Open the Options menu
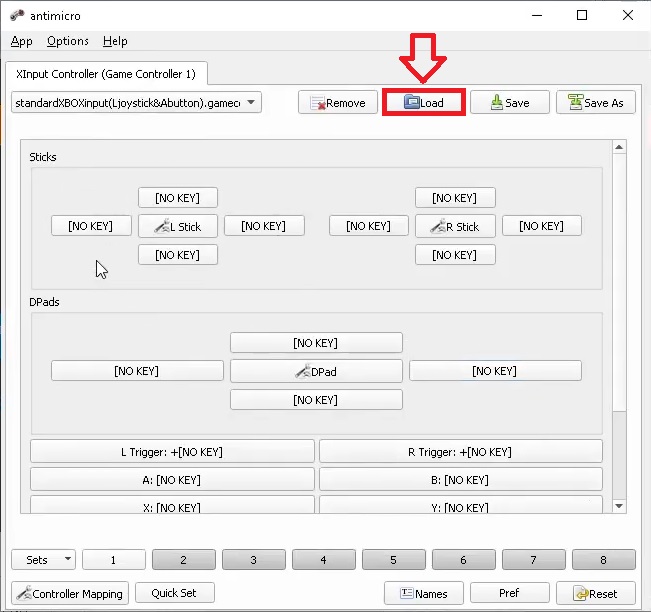651x612 pixels. pos(68,41)
